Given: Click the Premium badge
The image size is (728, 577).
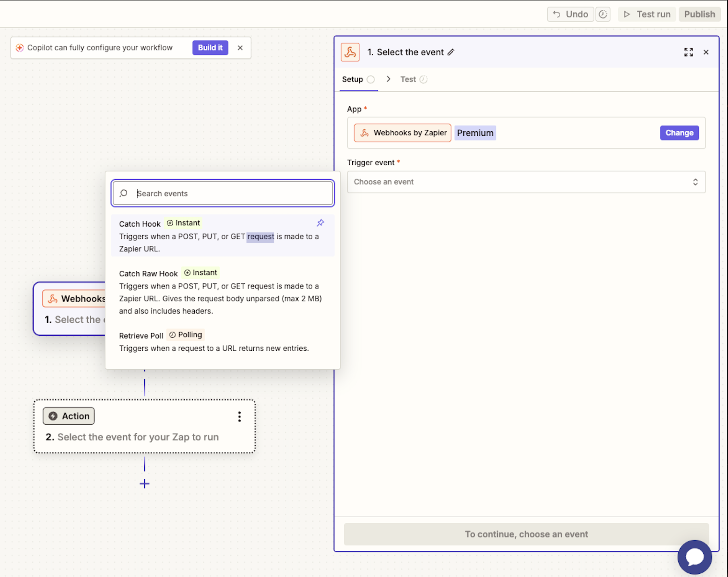Looking at the screenshot, I should (475, 133).
